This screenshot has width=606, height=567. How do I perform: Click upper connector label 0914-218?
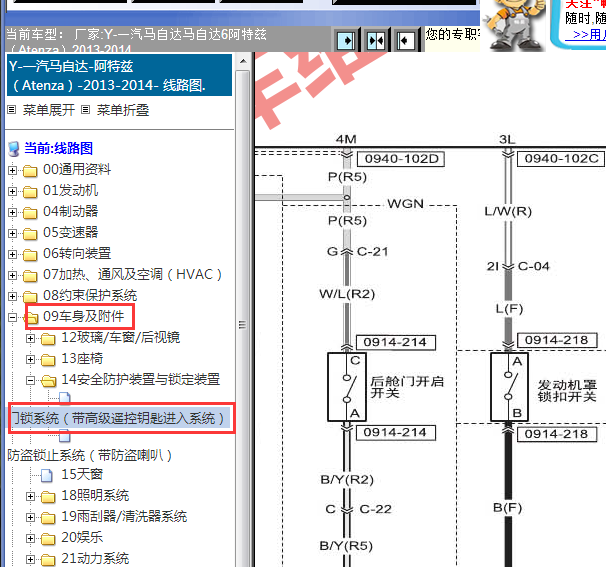(x=557, y=340)
